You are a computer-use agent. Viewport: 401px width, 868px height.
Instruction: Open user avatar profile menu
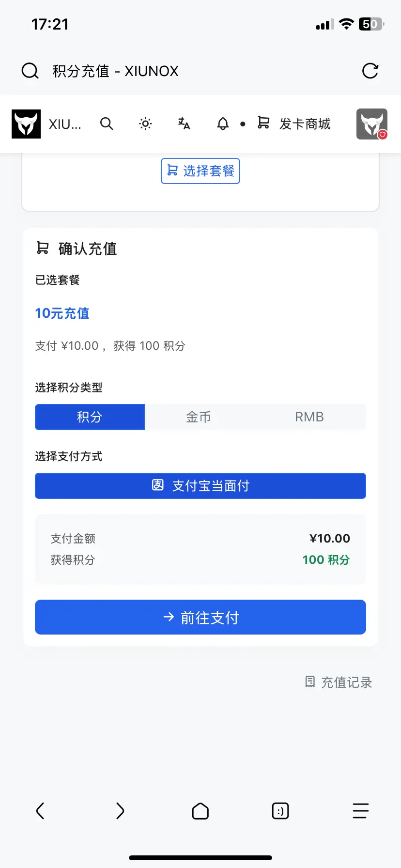tap(372, 124)
